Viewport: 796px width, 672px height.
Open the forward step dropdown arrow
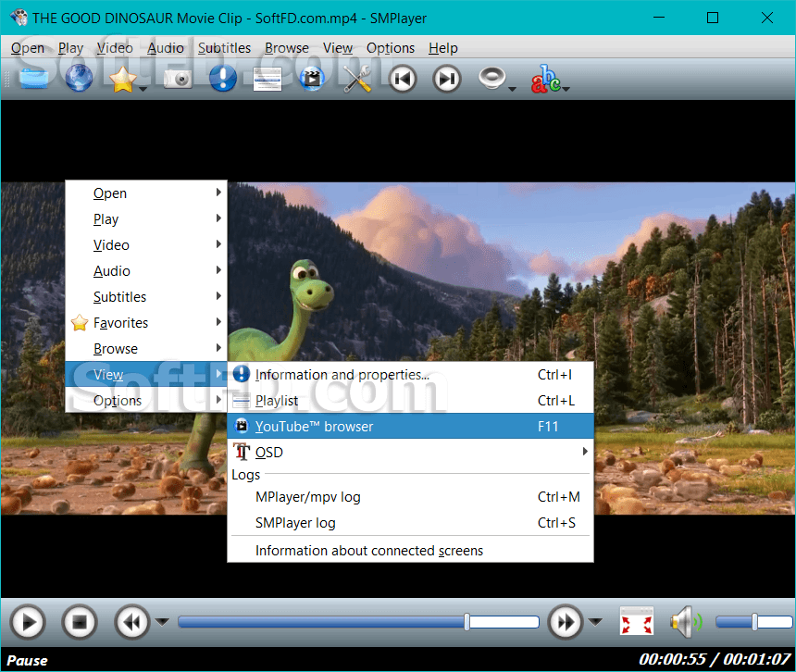[x=595, y=622]
